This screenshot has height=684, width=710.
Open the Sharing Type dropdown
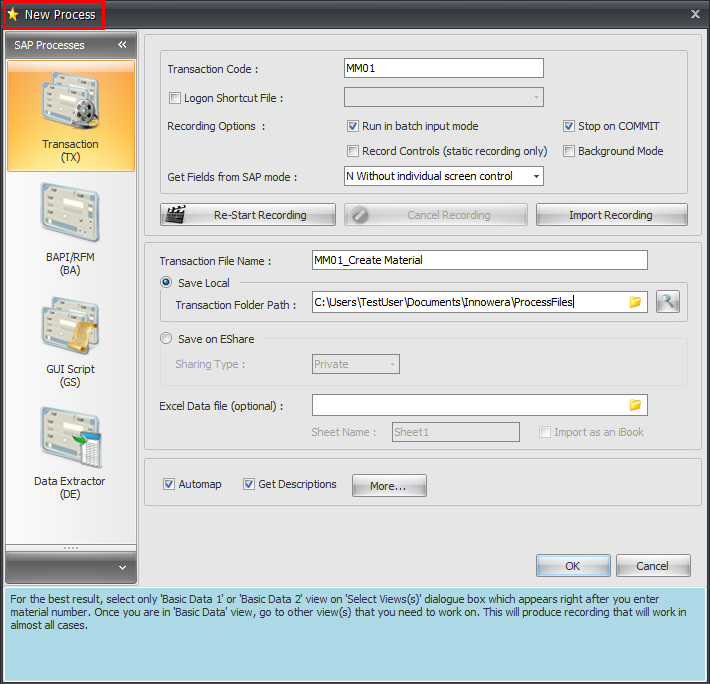(x=392, y=364)
